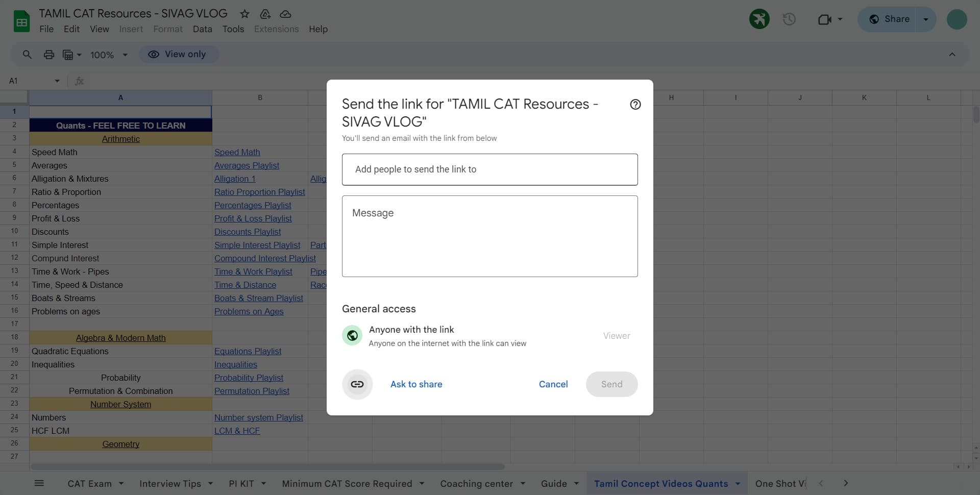Click the Ask to share link
The image size is (980, 495).
point(416,384)
